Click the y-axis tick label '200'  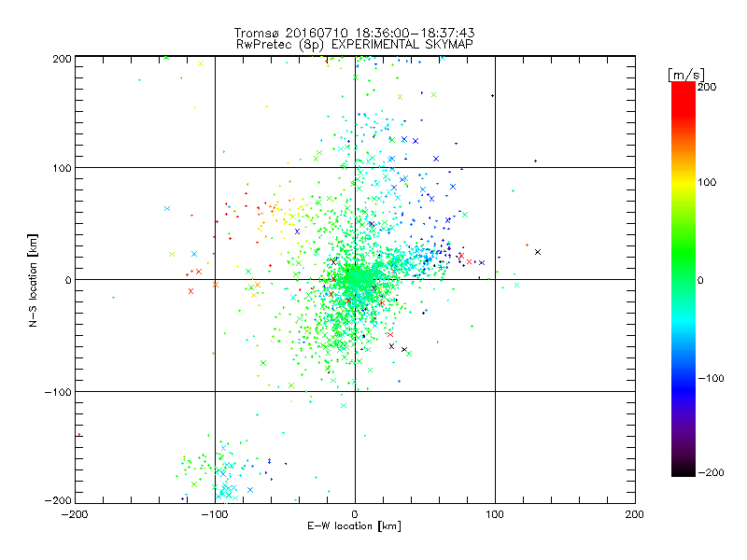[x=62, y=59]
